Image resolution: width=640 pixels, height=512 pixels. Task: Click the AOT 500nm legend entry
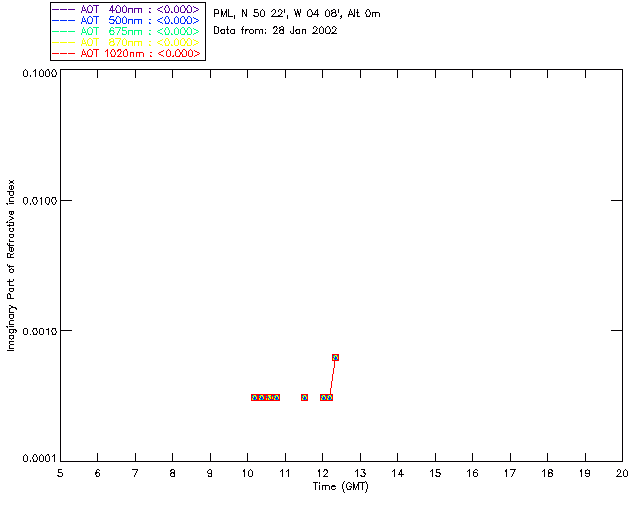[x=126, y=20]
